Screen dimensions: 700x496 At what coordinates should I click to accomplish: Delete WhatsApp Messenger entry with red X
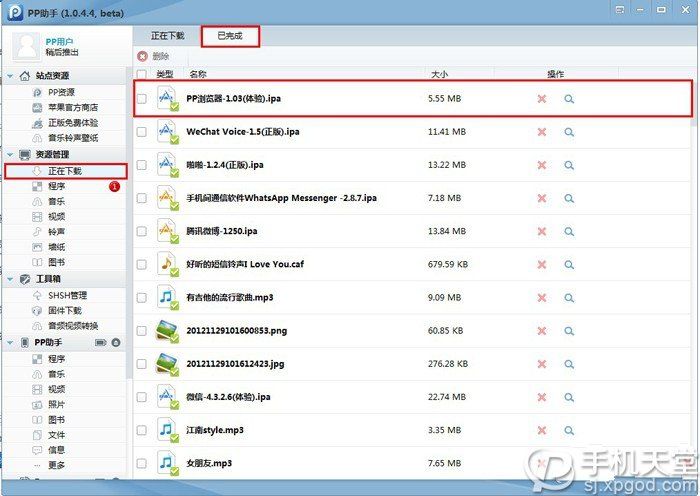pyautogui.click(x=542, y=198)
